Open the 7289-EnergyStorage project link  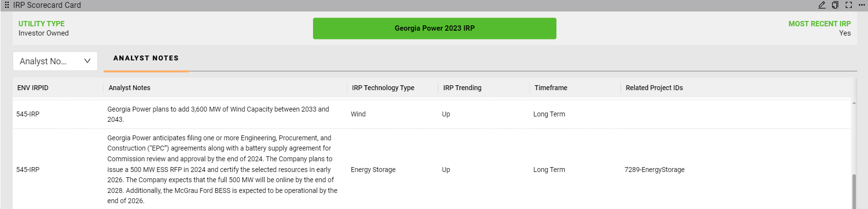[654, 170]
